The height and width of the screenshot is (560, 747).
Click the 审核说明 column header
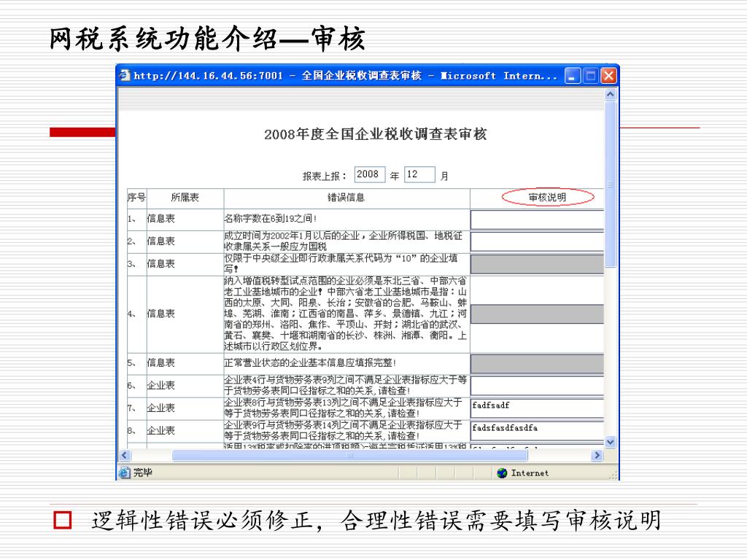pos(547,197)
